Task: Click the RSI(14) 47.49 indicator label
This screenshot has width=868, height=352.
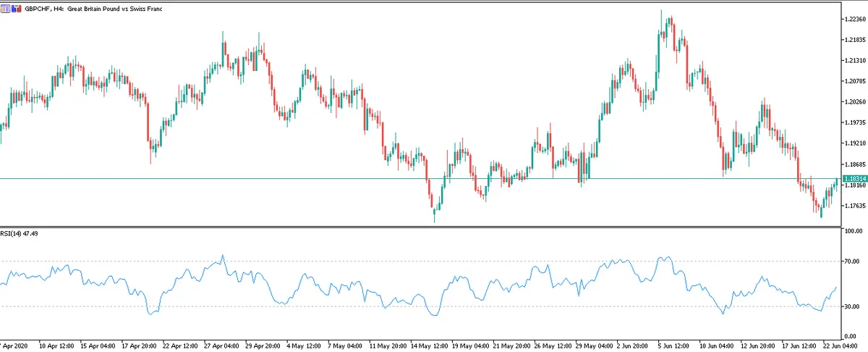Action: (x=19, y=235)
